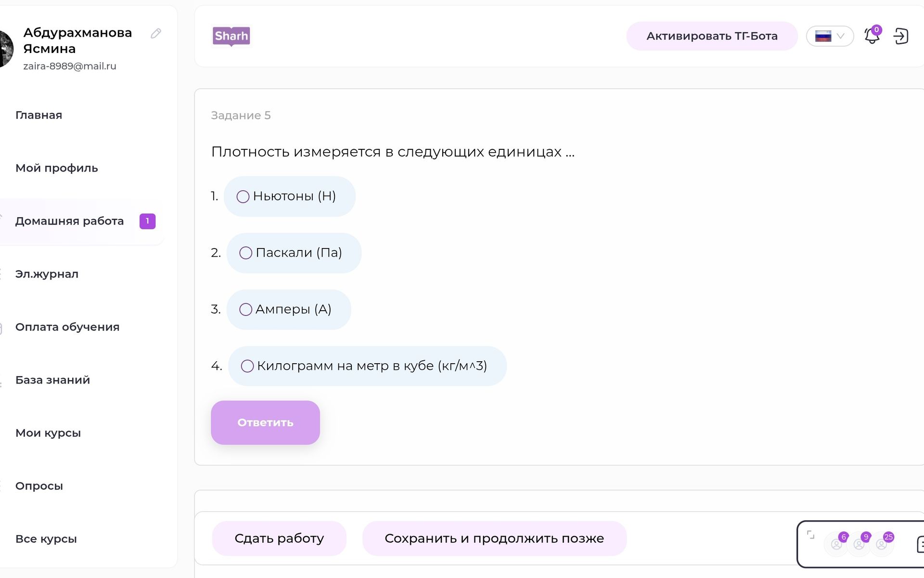The image size is (924, 578).
Task: Click the Ответить button
Action: tap(265, 422)
